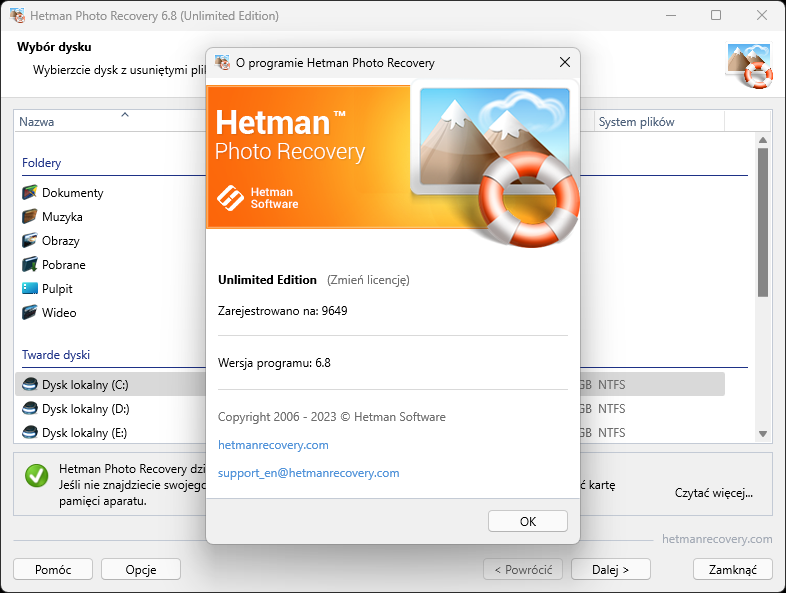Image resolution: width=786 pixels, height=593 pixels.
Task: Click the 'Wersja programu: 6.8' text
Action: (274, 363)
